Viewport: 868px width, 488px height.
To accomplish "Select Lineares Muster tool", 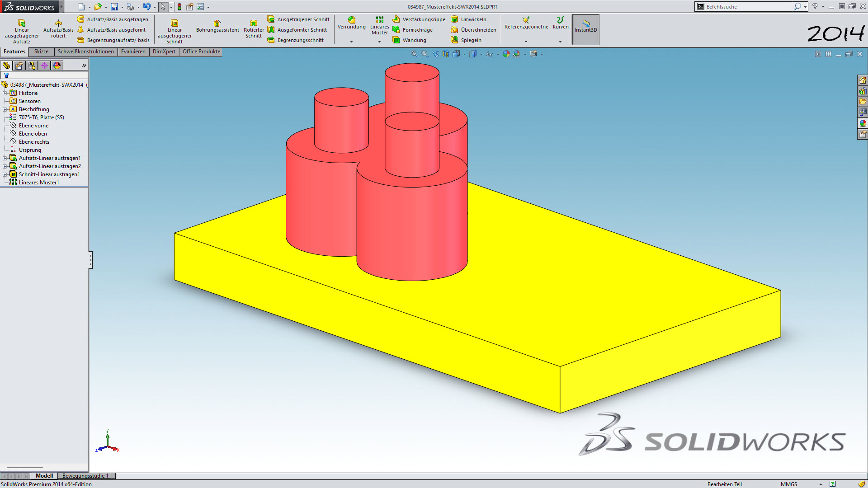I will (379, 26).
